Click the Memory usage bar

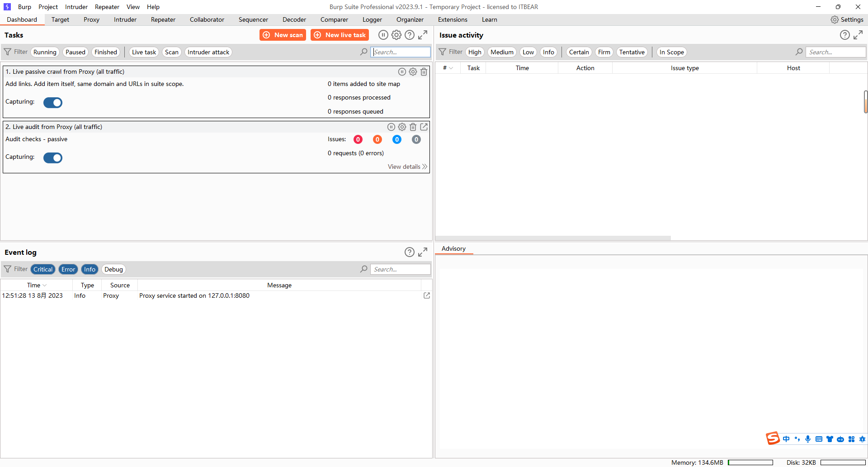(x=750, y=462)
